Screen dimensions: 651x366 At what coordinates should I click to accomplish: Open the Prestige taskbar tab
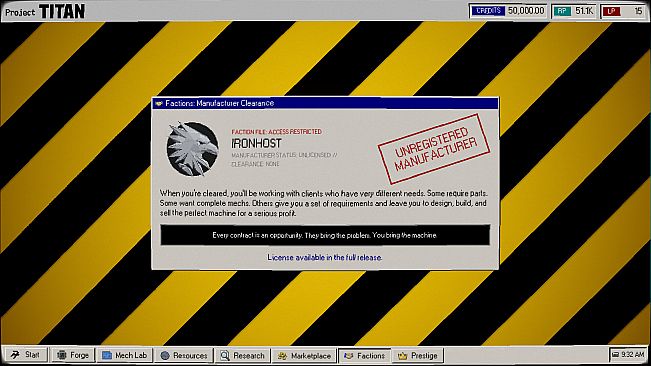(418, 355)
